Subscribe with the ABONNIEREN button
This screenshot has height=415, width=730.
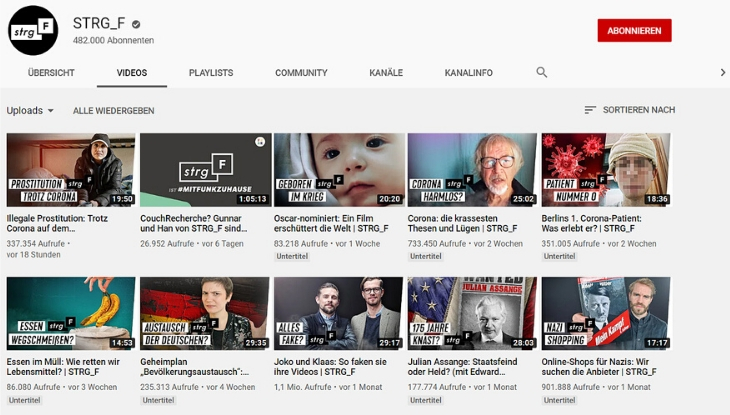click(634, 31)
